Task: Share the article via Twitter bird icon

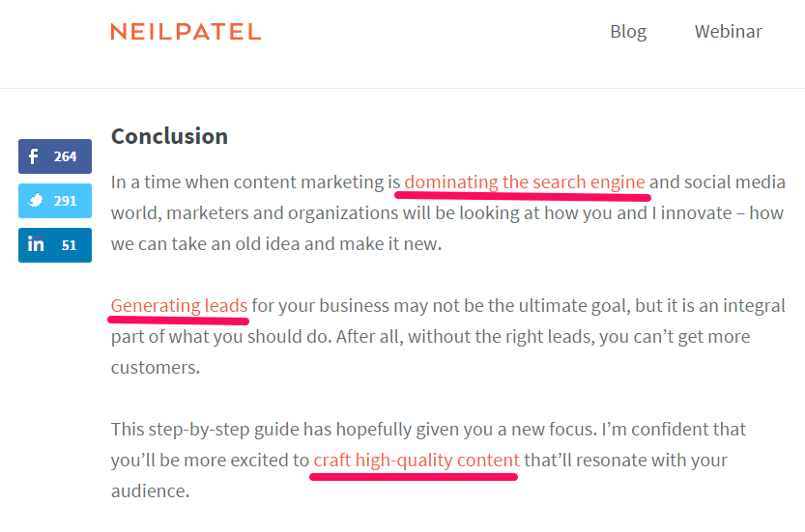Action: point(36,201)
